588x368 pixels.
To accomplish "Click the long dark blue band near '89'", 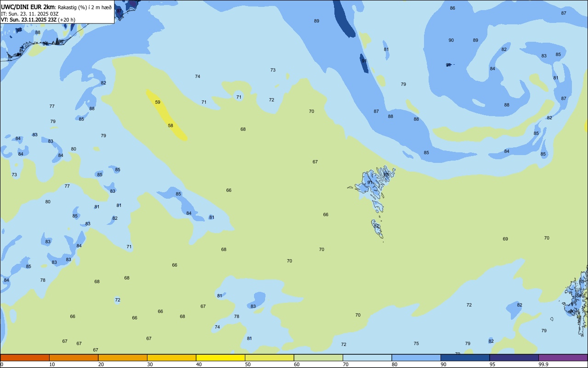I will (344, 18).
